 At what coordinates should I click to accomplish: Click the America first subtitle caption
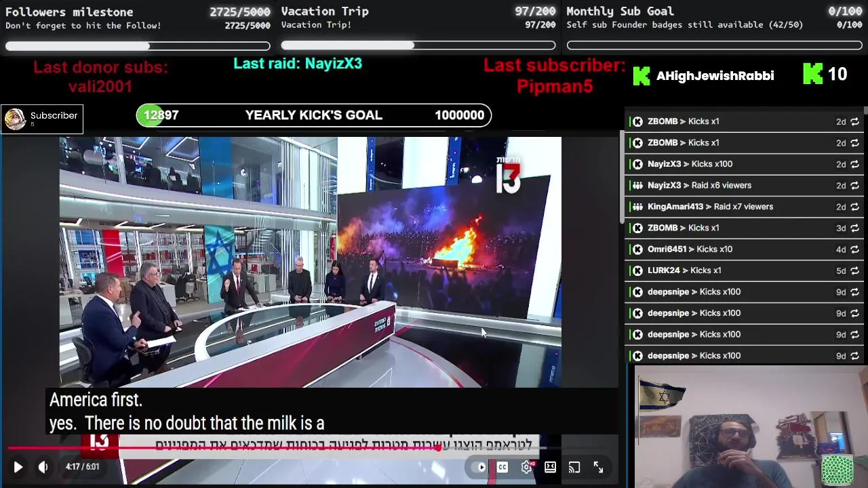pos(96,400)
